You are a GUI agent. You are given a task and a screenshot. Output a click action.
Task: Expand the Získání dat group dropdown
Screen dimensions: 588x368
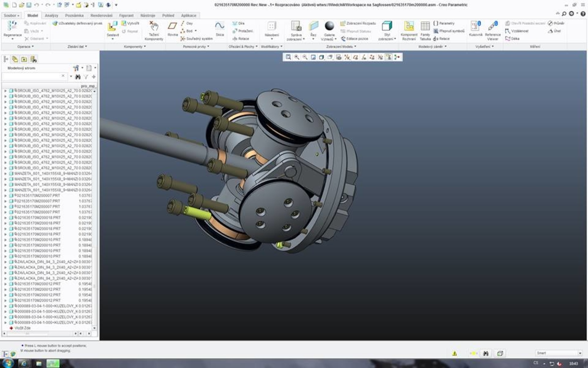[77, 47]
